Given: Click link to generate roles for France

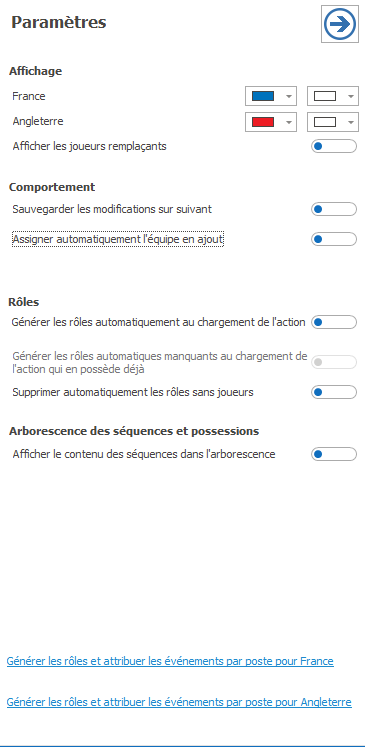Looking at the screenshot, I should tap(170, 661).
